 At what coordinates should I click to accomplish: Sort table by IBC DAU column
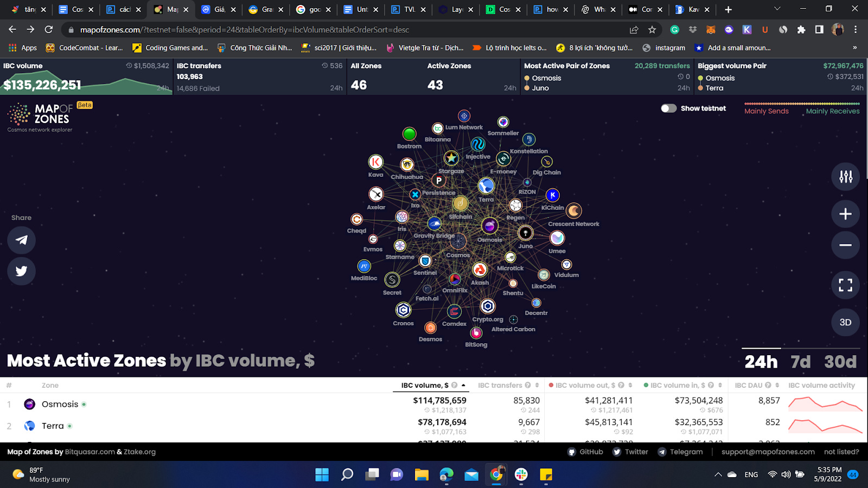(x=757, y=386)
